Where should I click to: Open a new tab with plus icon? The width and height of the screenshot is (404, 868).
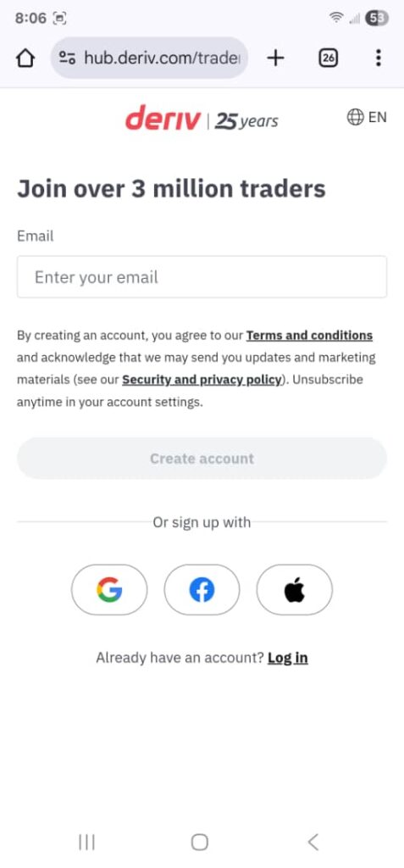tap(275, 58)
